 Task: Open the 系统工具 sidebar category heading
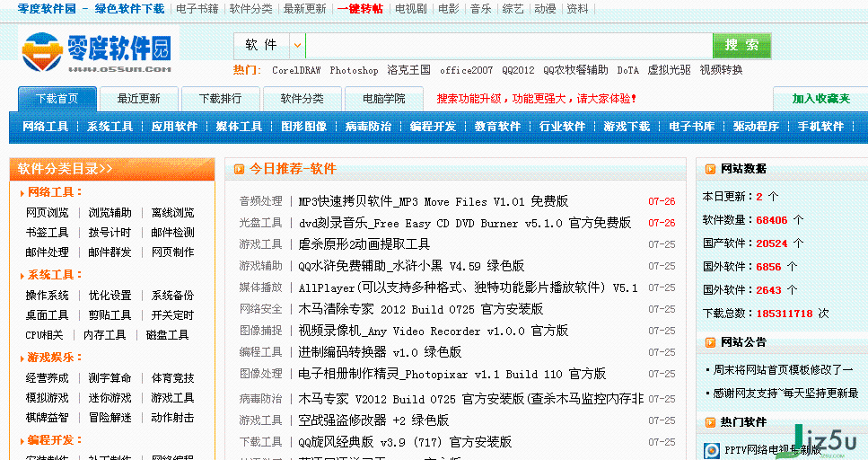point(54,275)
